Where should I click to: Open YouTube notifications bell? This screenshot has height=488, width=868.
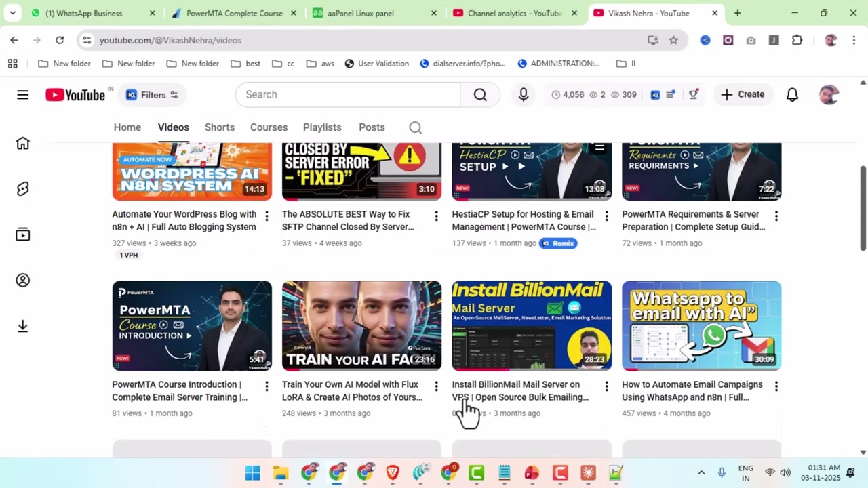pyautogui.click(x=792, y=95)
